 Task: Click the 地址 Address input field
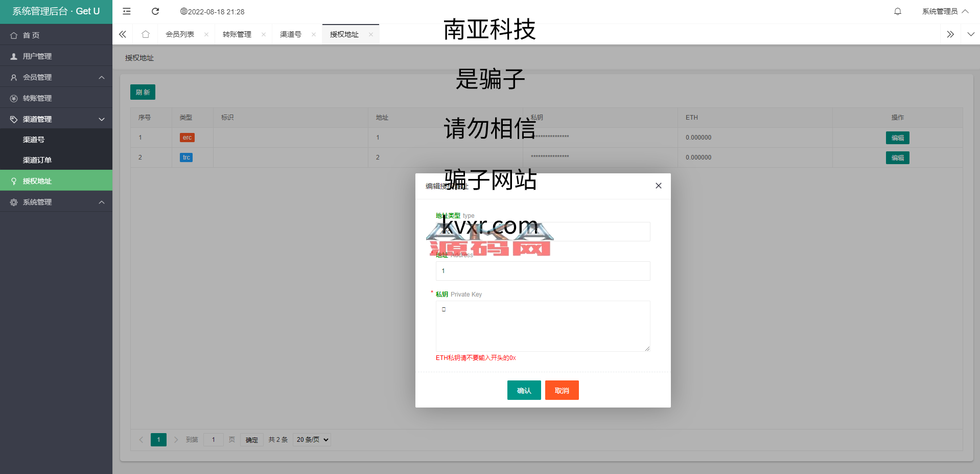point(543,271)
